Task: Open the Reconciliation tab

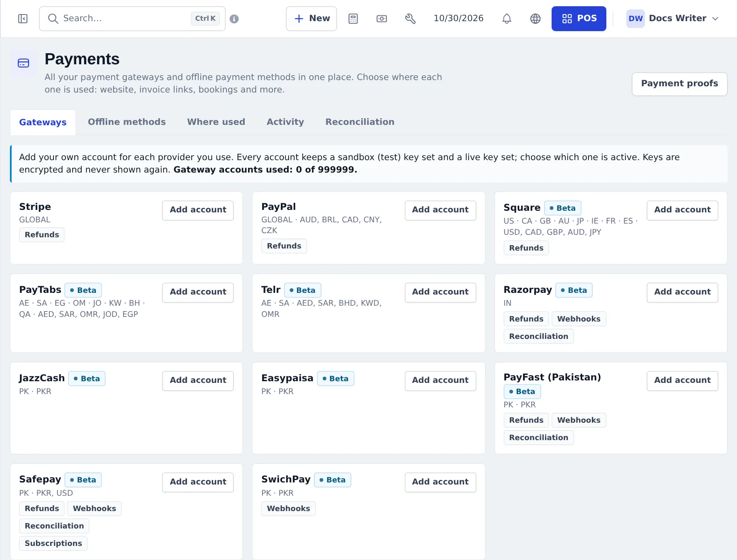Action: click(x=360, y=122)
